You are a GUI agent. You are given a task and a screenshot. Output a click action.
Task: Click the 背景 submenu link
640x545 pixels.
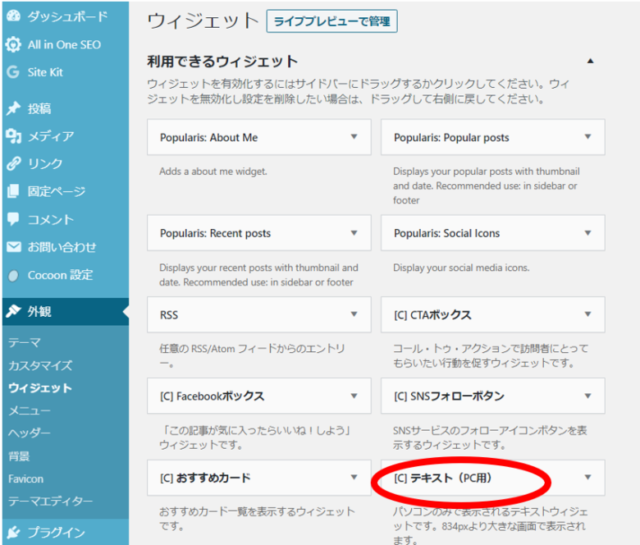[19, 456]
